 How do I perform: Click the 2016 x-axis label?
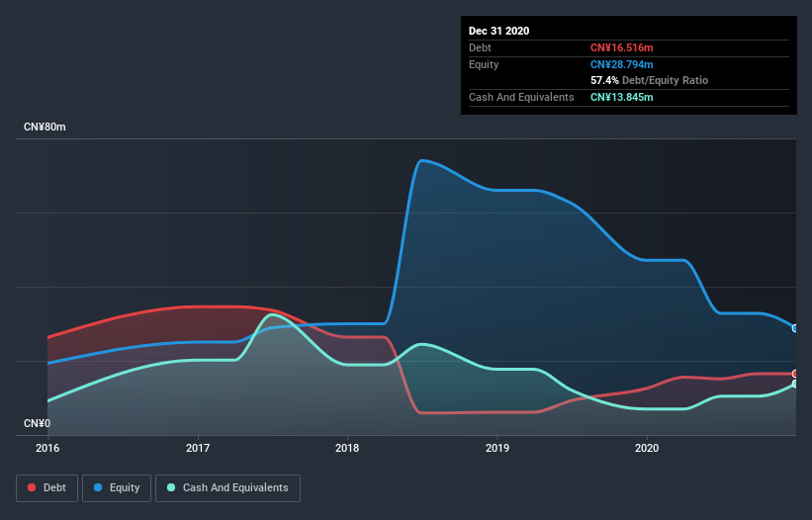(47, 448)
